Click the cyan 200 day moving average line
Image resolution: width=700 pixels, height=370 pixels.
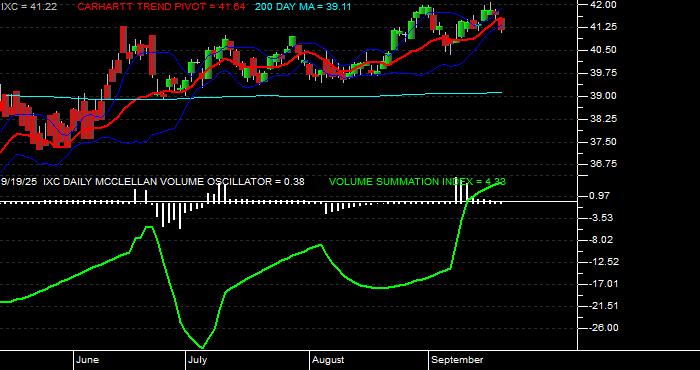(x=312, y=96)
